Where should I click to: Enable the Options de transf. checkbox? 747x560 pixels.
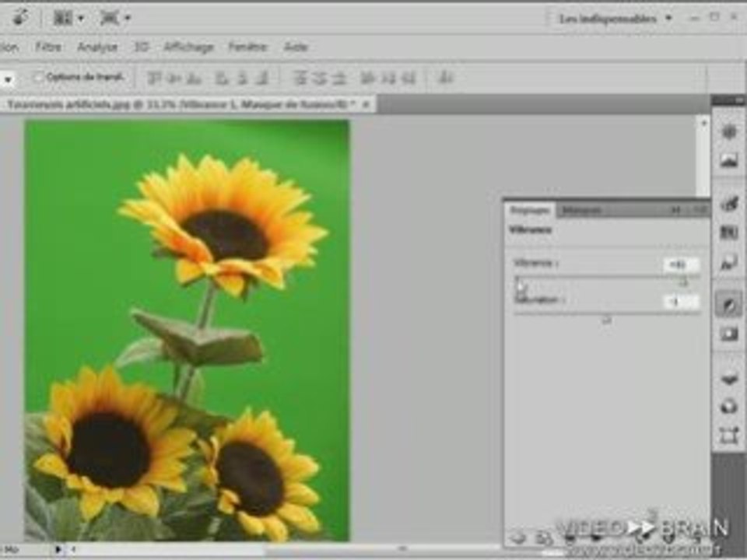pyautogui.click(x=39, y=76)
